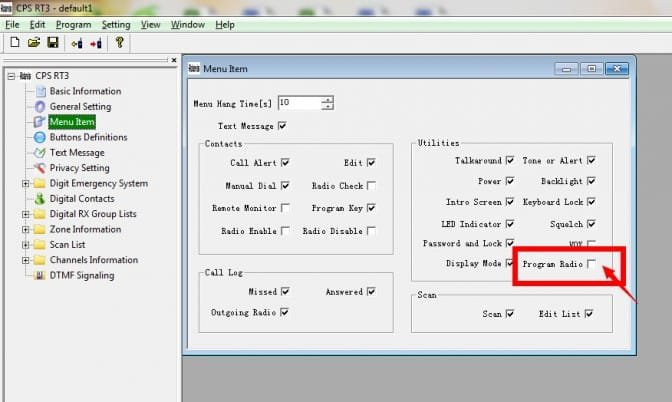Toggle the Edit List checkbox

coord(589,314)
